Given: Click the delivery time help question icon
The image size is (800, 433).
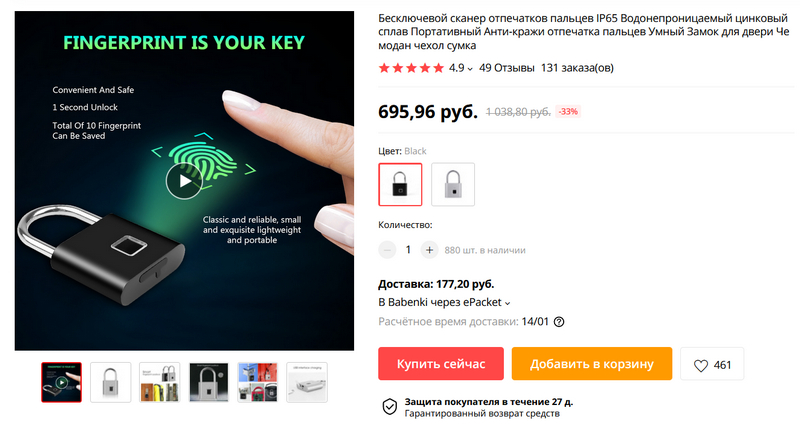Looking at the screenshot, I should click(x=559, y=322).
